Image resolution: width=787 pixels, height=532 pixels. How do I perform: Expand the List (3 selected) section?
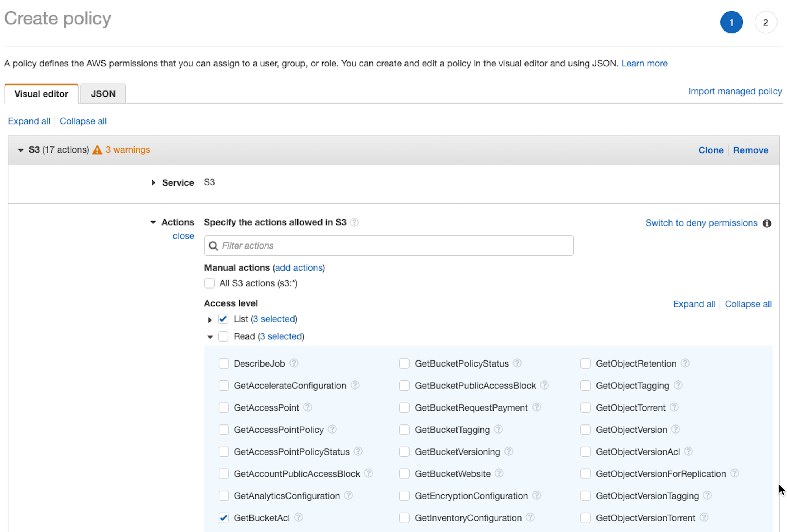(209, 319)
